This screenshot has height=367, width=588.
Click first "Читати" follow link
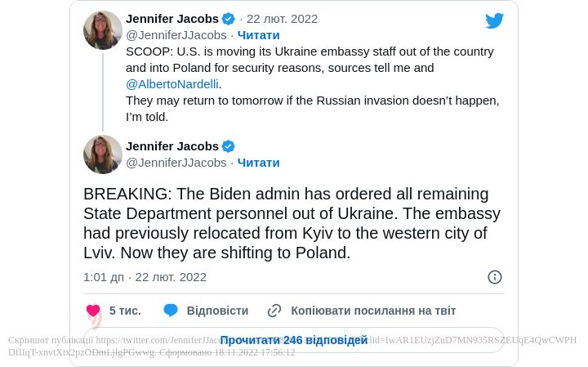coord(258,35)
